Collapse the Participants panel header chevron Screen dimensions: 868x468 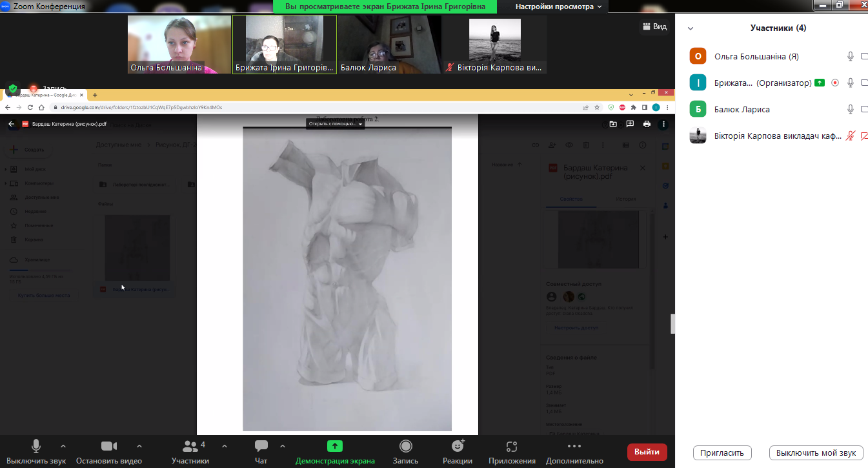pos(691,28)
